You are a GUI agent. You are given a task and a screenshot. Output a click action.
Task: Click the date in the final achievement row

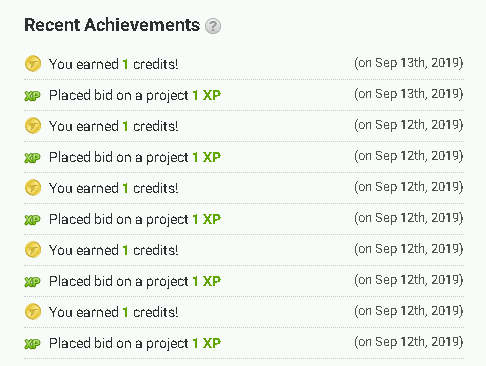(409, 342)
